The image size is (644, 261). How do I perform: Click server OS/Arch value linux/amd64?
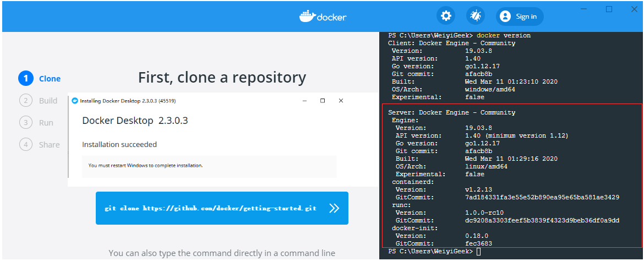coord(486,166)
